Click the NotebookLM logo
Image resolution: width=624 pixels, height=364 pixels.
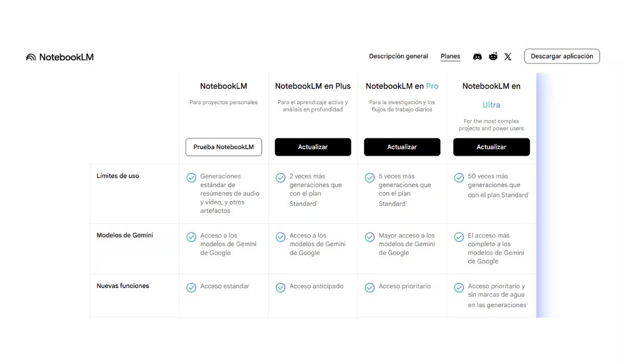60,57
